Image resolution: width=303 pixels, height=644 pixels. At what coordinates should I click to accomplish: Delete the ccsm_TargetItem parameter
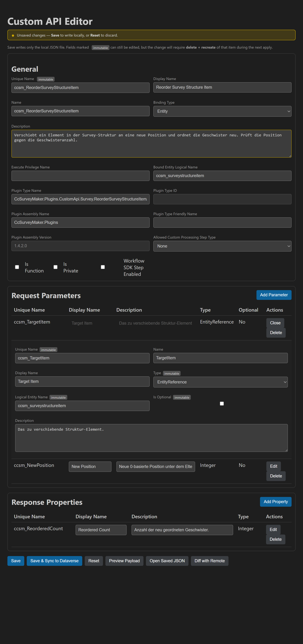(276, 333)
